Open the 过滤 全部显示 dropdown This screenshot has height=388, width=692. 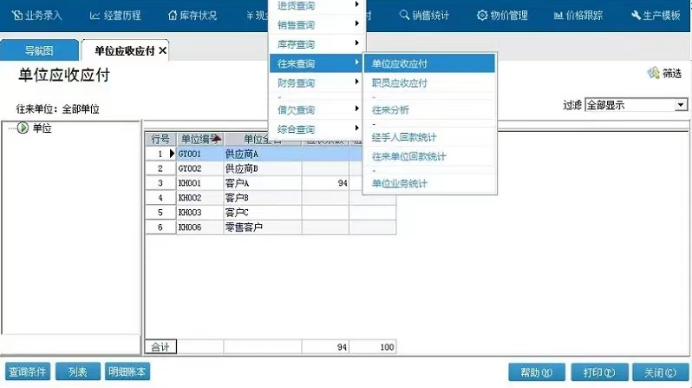pyautogui.click(x=681, y=105)
